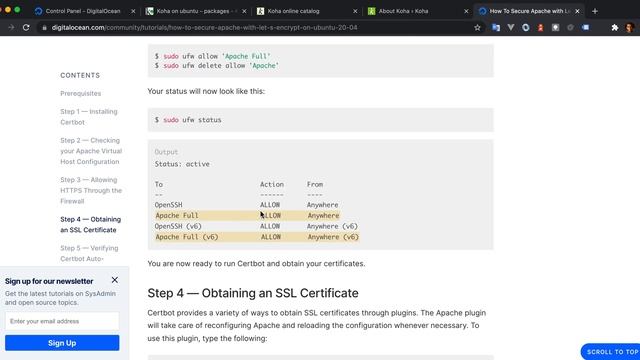Close the Control Panel - DigitalOcean tab
640x360 pixels.
coord(133,11)
